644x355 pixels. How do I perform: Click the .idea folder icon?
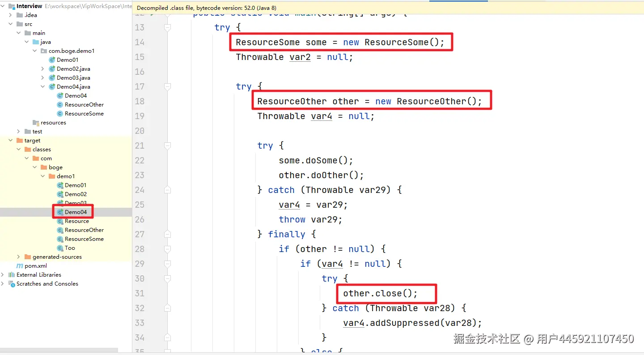pyautogui.click(x=20, y=15)
